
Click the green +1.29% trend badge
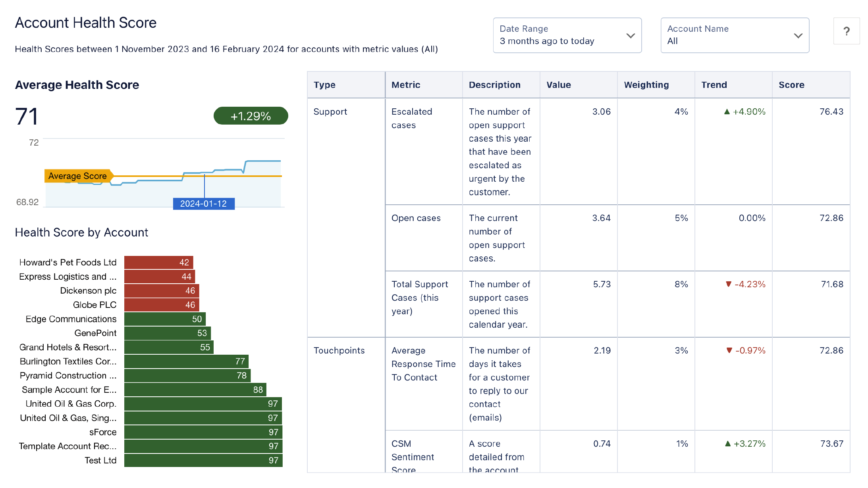tap(251, 116)
